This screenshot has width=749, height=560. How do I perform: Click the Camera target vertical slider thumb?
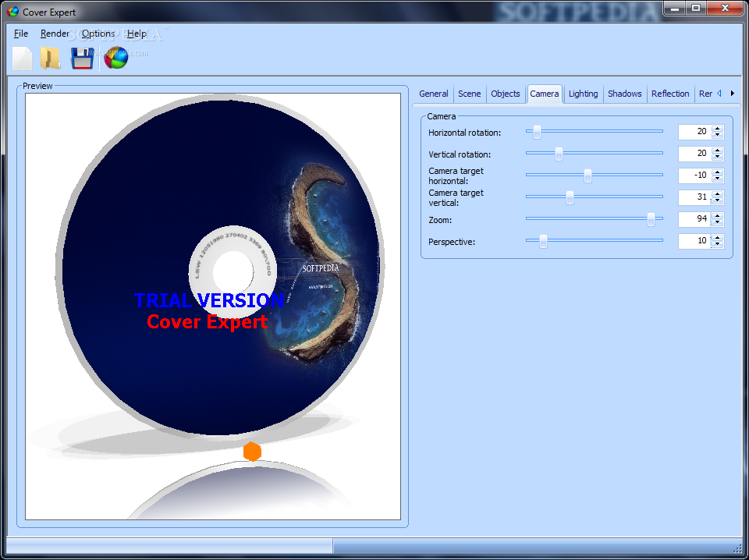tap(570, 197)
